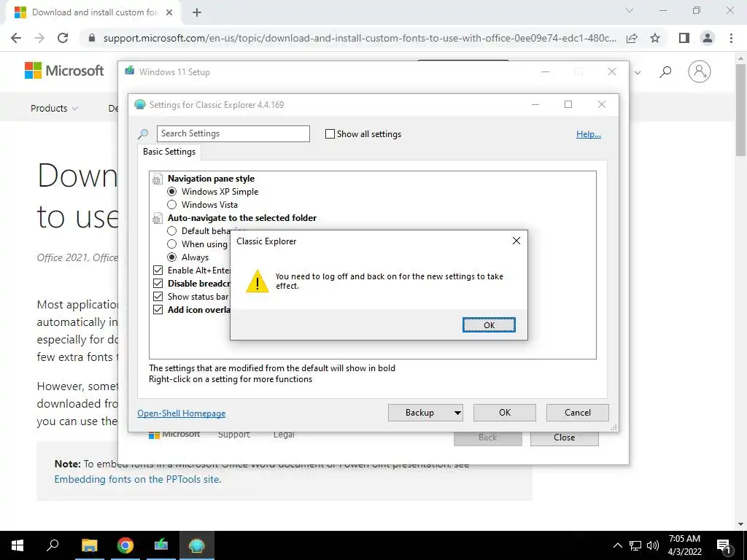This screenshot has height=560, width=747.
Task: Open taskbar search magnifier
Action: tap(53, 545)
